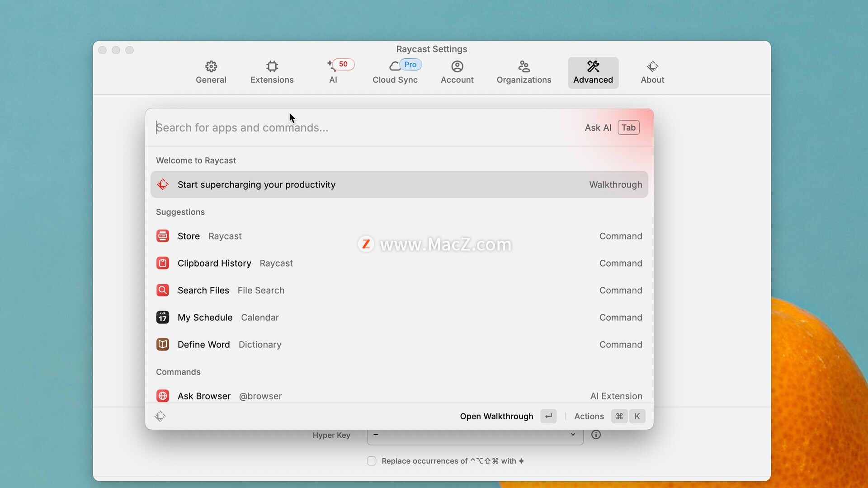Switch to the Organizations tab
Image resolution: width=868 pixels, height=488 pixels.
click(524, 73)
